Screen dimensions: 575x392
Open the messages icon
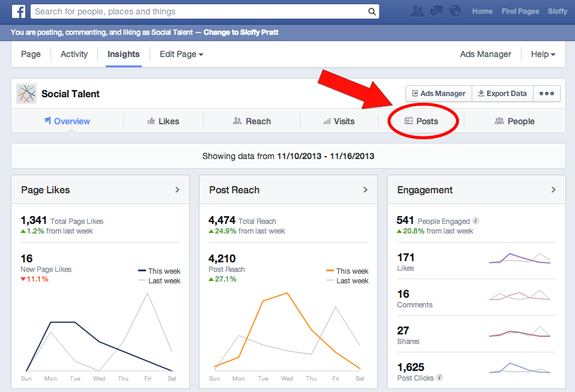(436, 11)
